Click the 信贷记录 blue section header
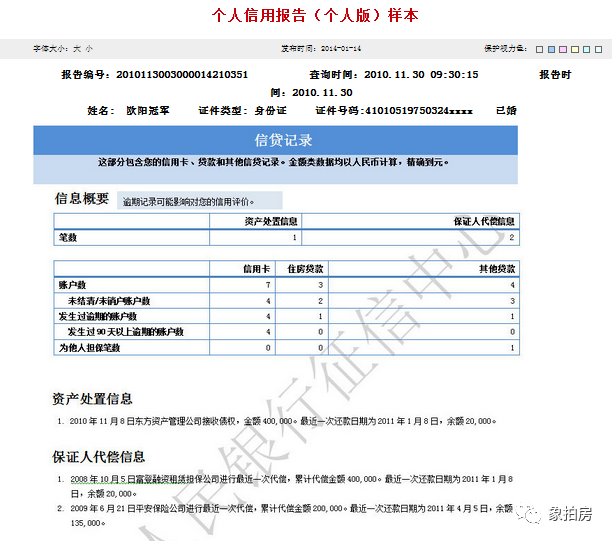The height and width of the screenshot is (541, 612). click(x=276, y=140)
